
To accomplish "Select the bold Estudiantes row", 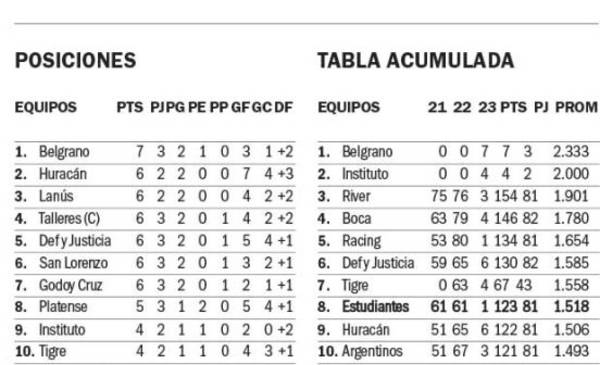I will pyautogui.click(x=459, y=307).
